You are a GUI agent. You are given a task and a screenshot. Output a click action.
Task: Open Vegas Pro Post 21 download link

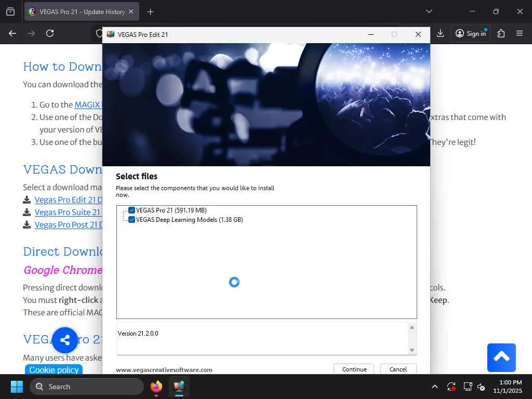click(x=68, y=225)
